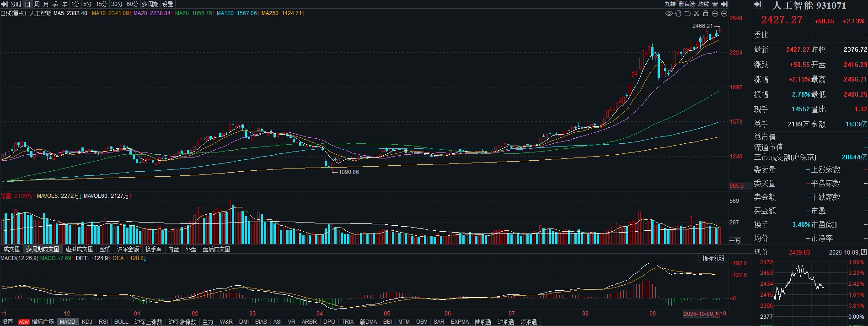This screenshot has width=868, height=326.
Task: Click the eye visibility icon in chart toolbar
Action: pyautogui.click(x=669, y=13)
